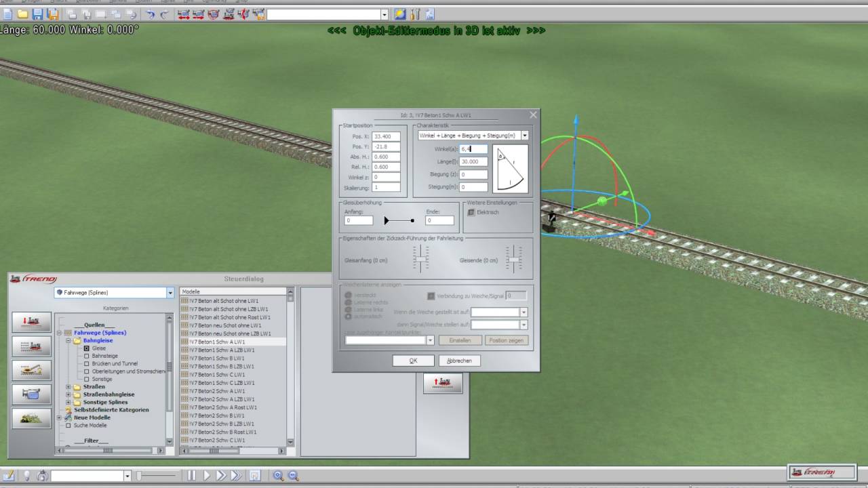Expand the Straßen folder node
This screenshot has height=488, width=868.
coord(68,387)
